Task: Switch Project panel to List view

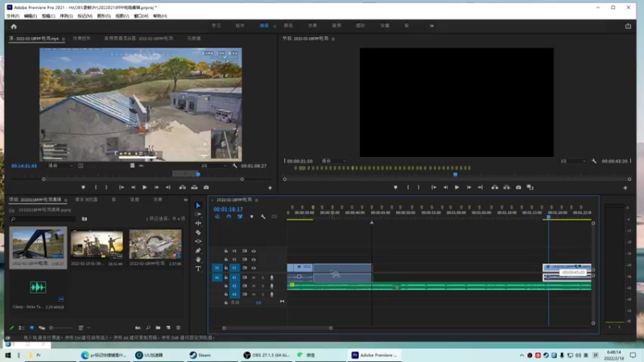Action: [x=22, y=328]
